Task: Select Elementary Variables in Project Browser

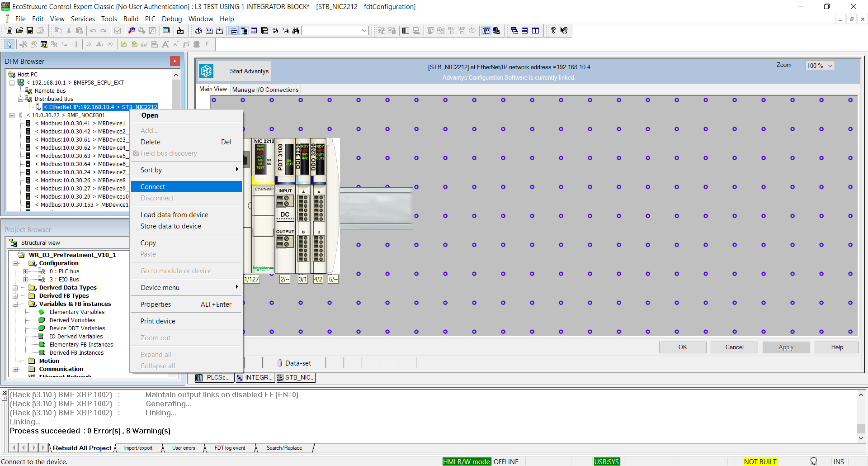Action: pos(77,312)
